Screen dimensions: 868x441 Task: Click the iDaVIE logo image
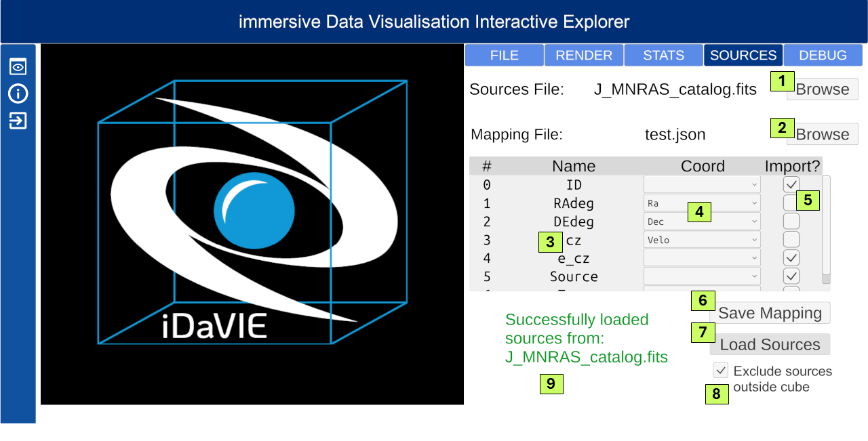point(252,224)
